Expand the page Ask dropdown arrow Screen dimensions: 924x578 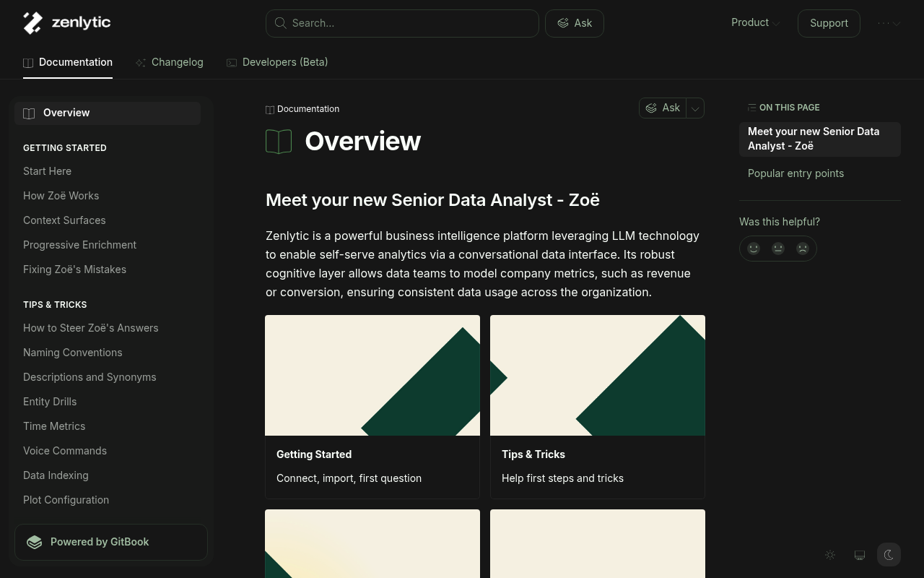tap(695, 108)
